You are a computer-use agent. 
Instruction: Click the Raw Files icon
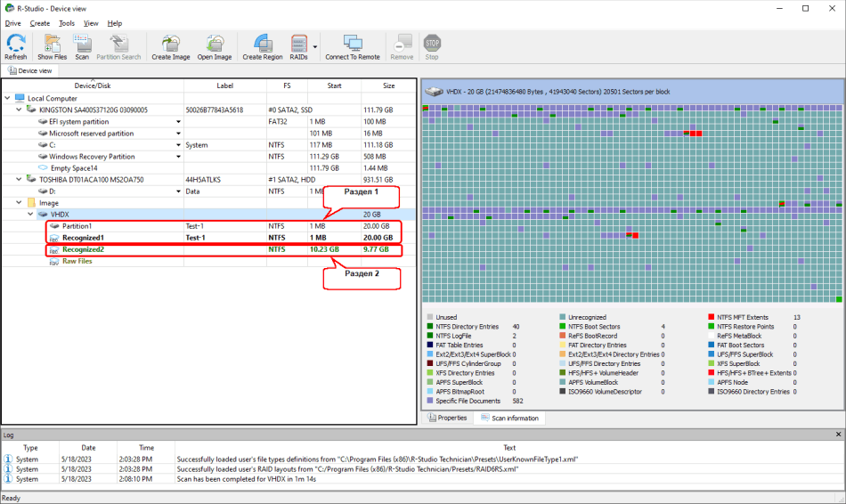pyautogui.click(x=54, y=261)
